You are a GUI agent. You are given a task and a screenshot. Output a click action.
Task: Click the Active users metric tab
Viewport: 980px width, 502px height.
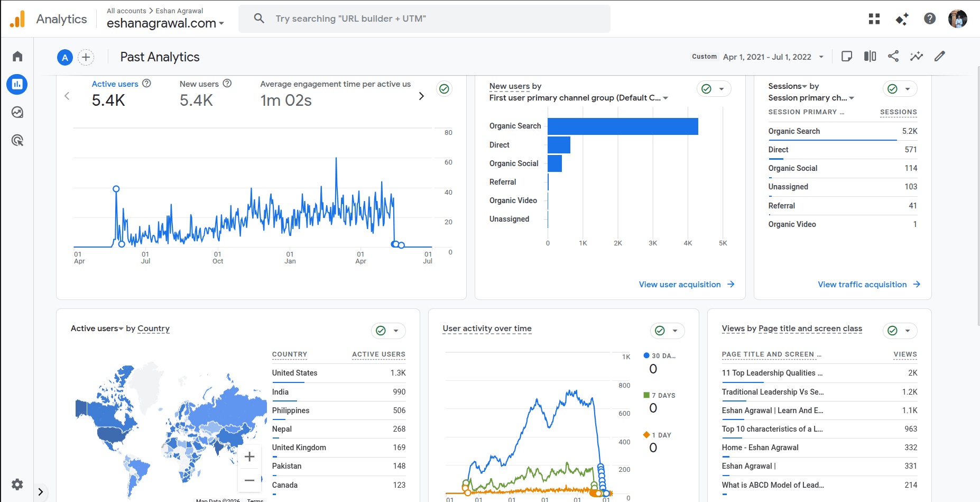[x=115, y=84]
